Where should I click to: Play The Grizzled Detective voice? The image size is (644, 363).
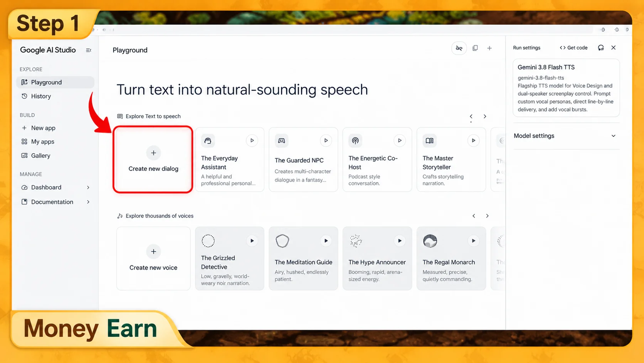tap(252, 241)
